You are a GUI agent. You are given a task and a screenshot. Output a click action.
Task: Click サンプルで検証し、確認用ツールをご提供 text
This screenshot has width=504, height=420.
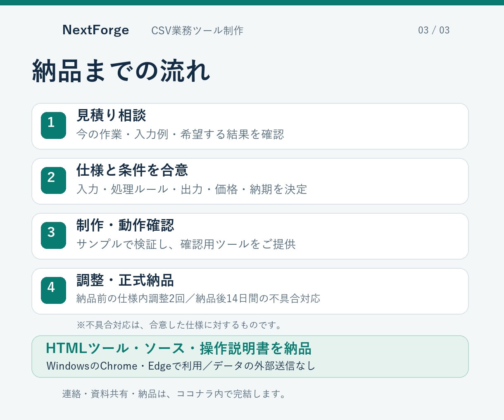point(186,244)
